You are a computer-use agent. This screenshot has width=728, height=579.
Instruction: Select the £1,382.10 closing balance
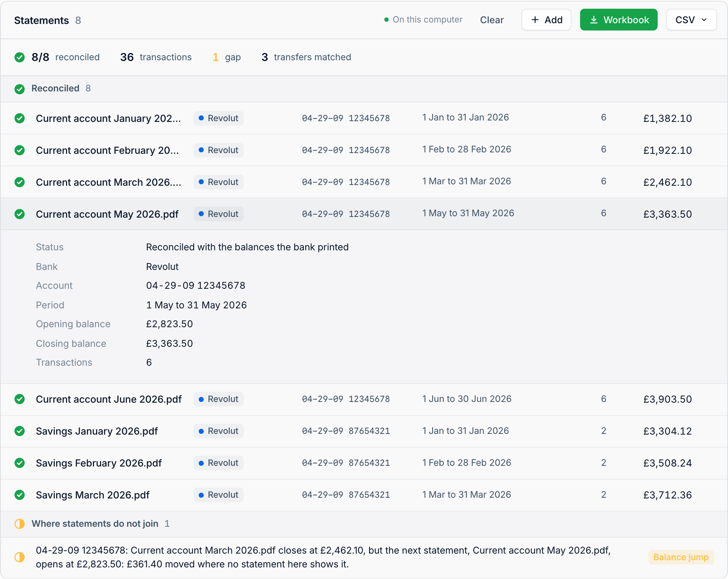pos(667,118)
